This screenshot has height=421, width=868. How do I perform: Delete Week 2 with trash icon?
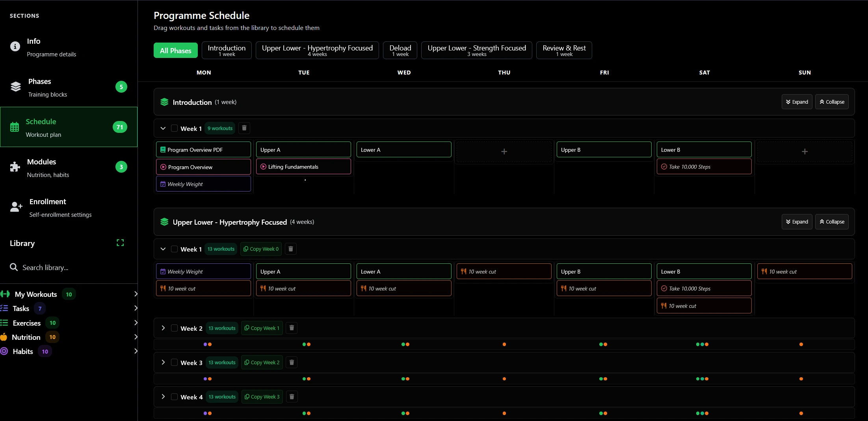[x=292, y=328]
